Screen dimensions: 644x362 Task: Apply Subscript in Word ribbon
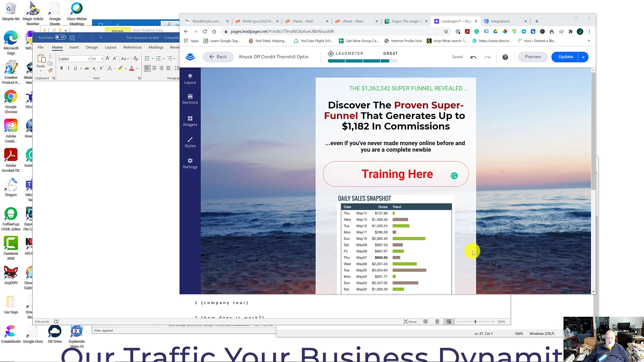tap(94, 68)
